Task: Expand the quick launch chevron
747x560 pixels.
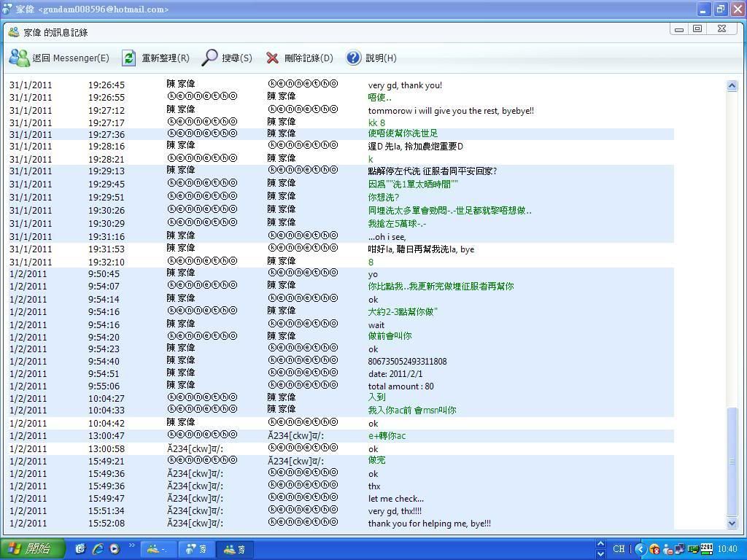Action: (132, 545)
